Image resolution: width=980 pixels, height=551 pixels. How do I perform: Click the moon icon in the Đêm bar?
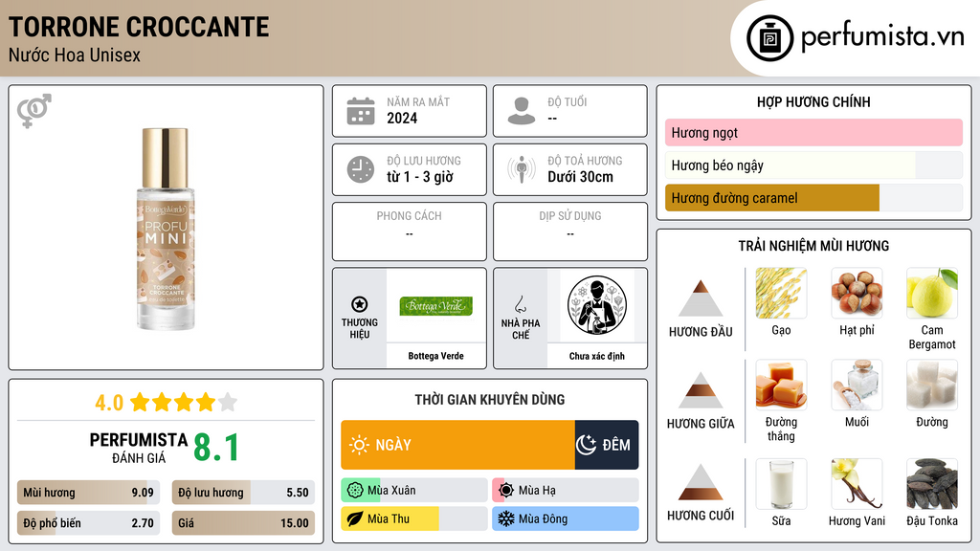tap(587, 445)
